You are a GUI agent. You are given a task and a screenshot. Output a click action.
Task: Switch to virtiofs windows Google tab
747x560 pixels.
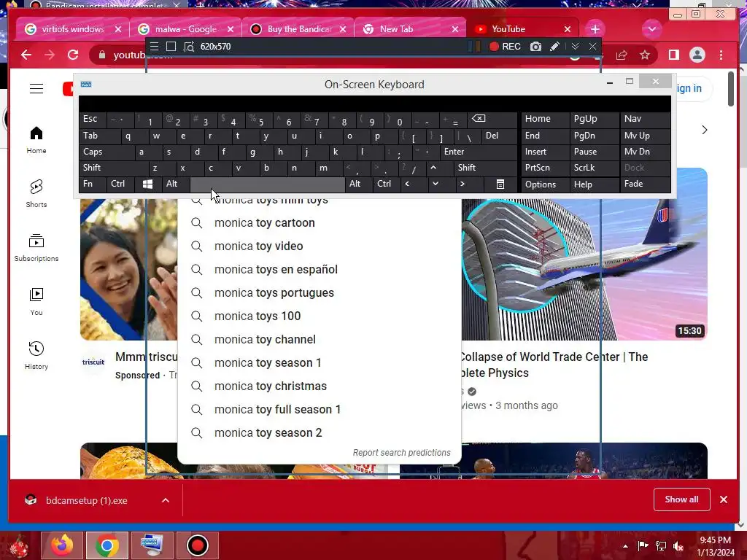tap(72, 29)
